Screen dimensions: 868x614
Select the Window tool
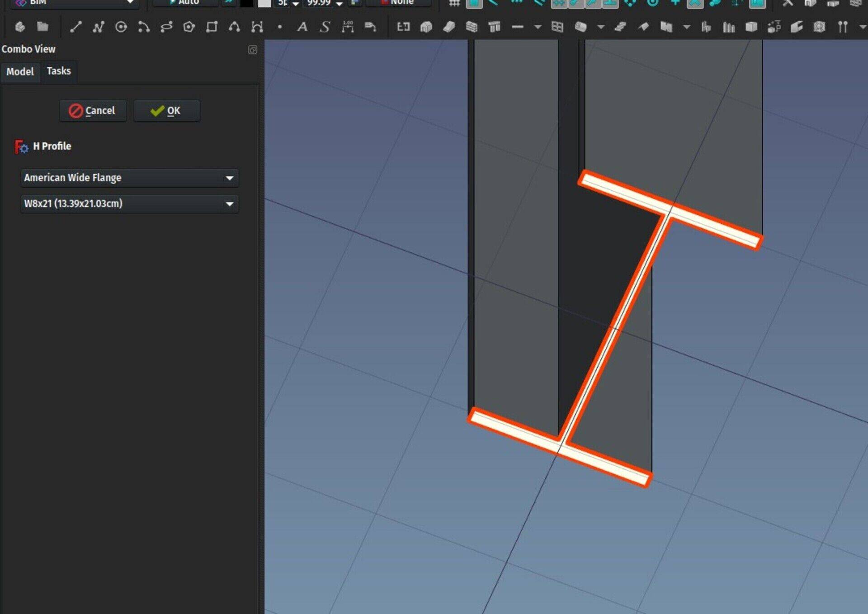click(557, 27)
